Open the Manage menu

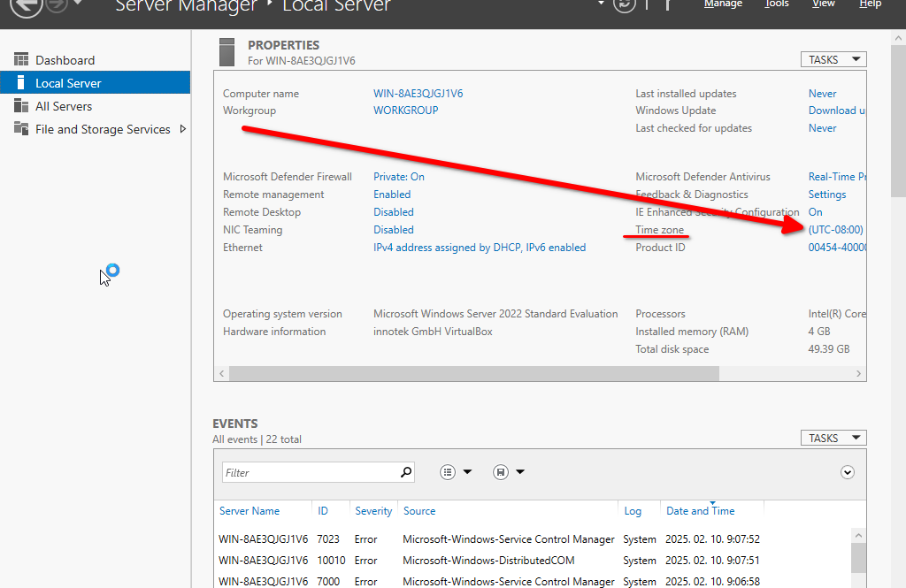tap(723, 4)
